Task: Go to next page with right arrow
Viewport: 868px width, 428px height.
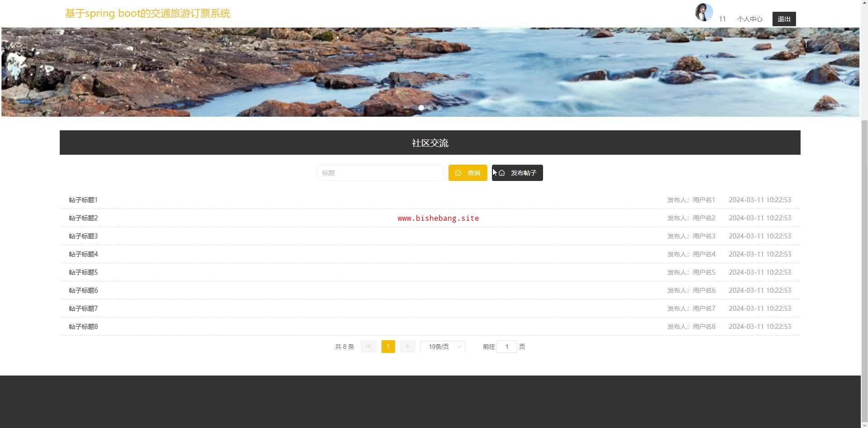Action: point(407,347)
